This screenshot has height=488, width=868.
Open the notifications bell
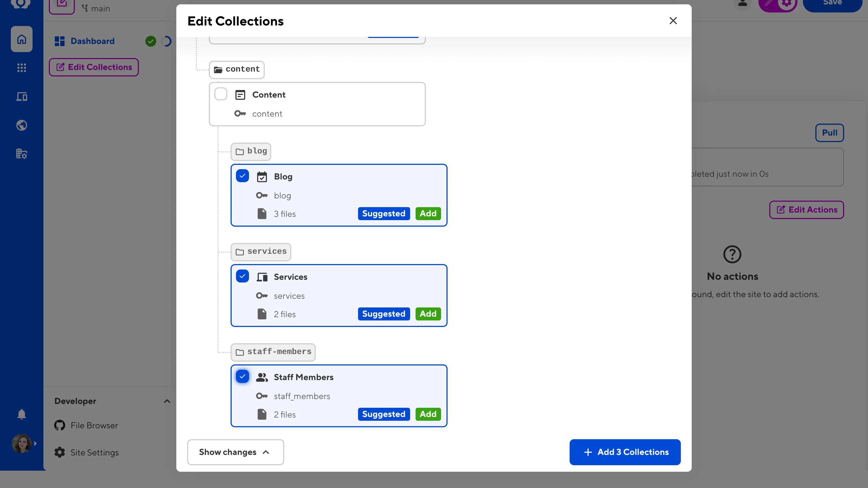[x=22, y=414]
